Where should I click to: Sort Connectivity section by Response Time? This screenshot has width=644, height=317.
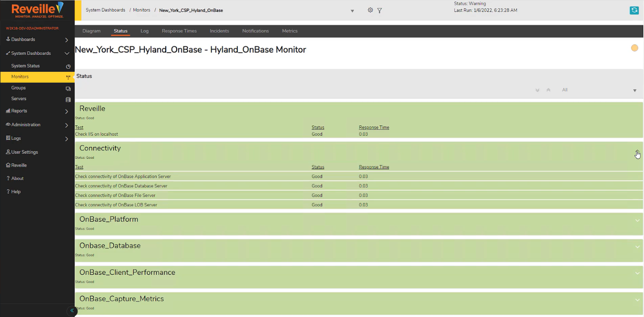(374, 167)
